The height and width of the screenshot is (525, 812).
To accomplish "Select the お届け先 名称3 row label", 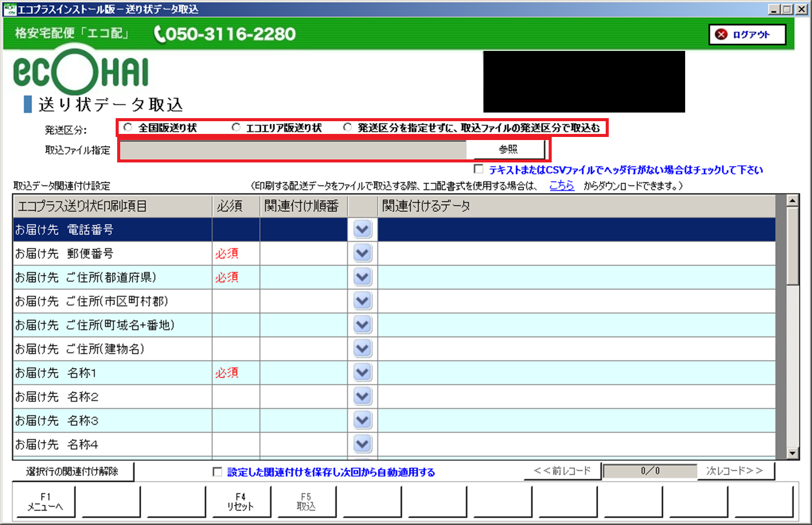I will (57, 421).
